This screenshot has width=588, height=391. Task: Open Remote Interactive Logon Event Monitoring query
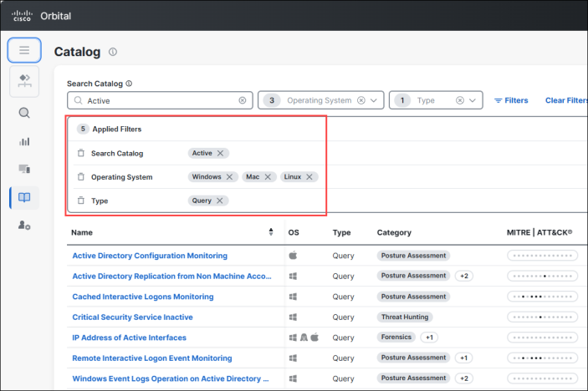152,358
